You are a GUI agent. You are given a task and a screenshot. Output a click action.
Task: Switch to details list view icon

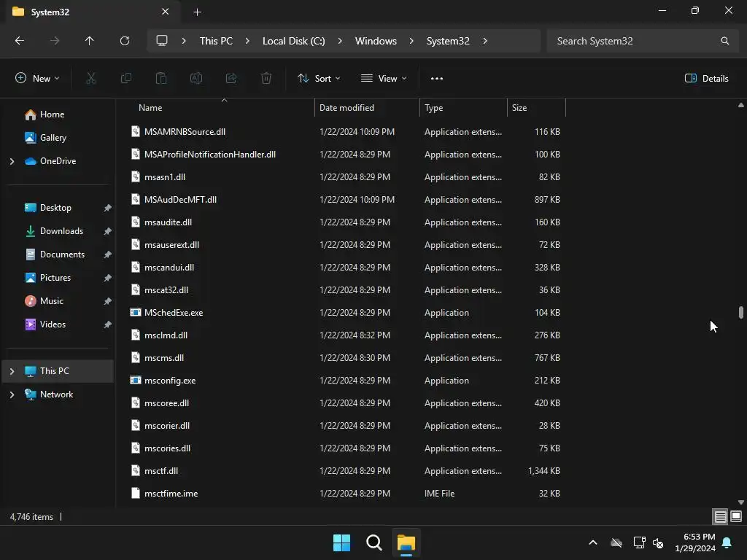click(720, 517)
